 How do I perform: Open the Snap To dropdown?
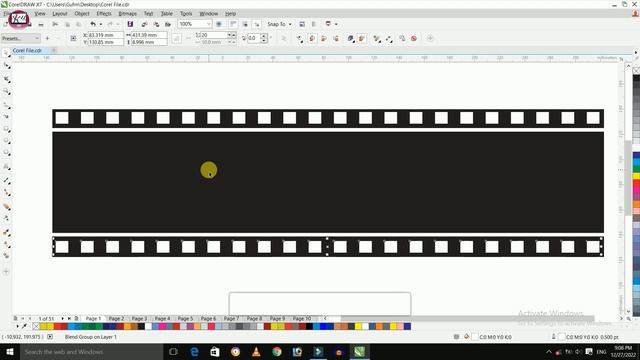pyautogui.click(x=280, y=24)
